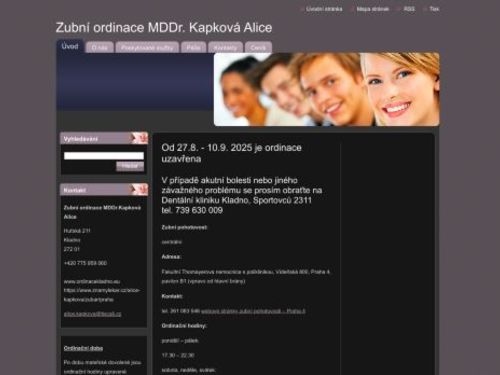Click the header photo of smiling people
This screenshot has height=375, width=500.
pyautogui.click(x=327, y=89)
